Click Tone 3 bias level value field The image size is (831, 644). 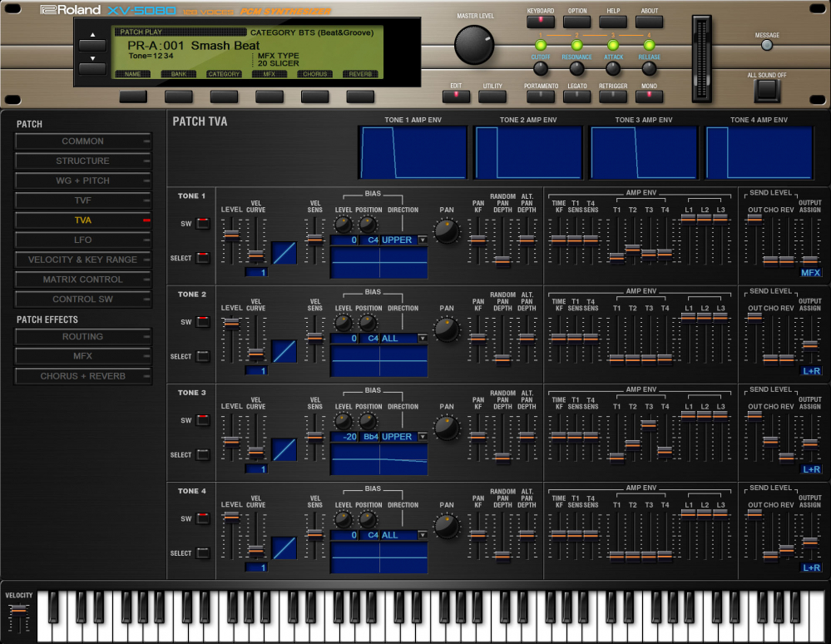[x=345, y=437]
